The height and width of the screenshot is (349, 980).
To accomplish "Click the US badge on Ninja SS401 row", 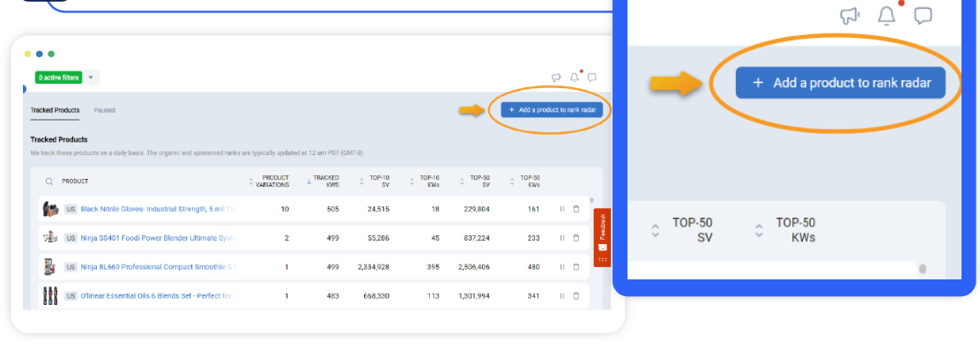I will pos(70,238).
